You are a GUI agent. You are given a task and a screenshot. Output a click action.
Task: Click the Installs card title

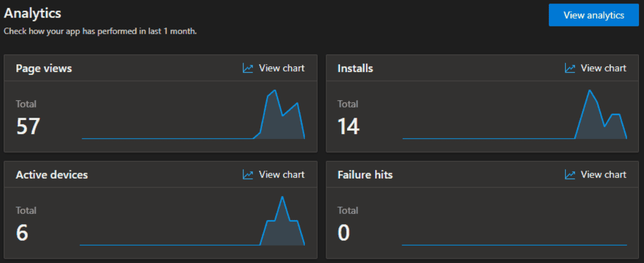click(x=355, y=68)
